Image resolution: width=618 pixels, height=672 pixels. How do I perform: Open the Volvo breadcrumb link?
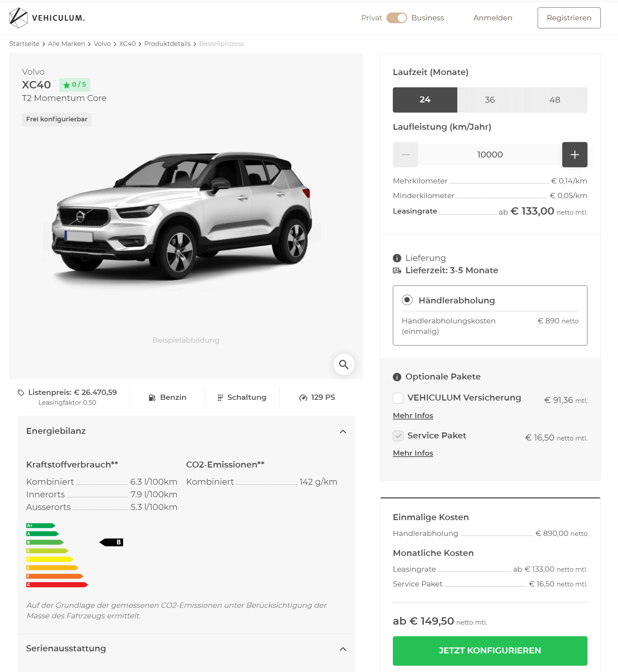pos(102,44)
